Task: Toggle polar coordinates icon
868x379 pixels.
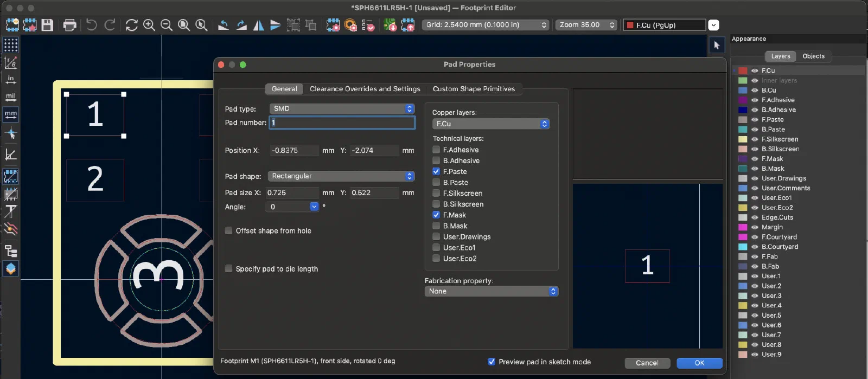Action: pos(11,63)
